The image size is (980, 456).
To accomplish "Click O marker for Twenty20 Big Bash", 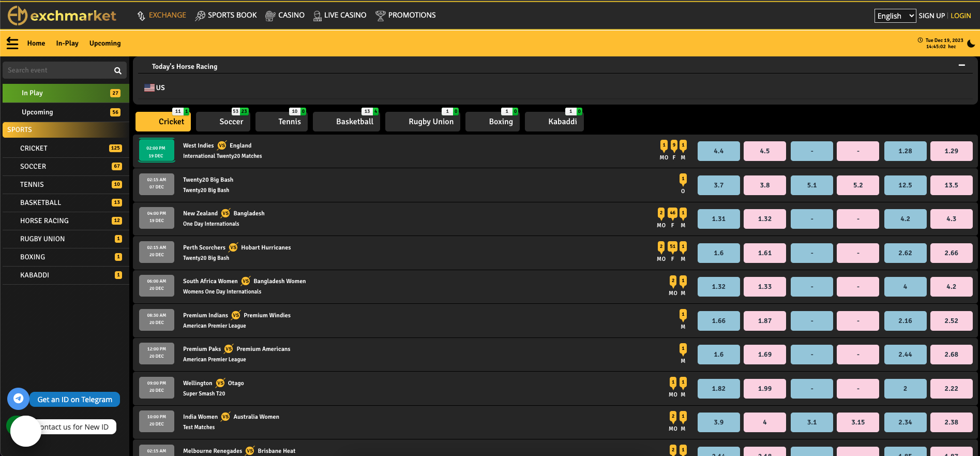I will click(x=683, y=184).
